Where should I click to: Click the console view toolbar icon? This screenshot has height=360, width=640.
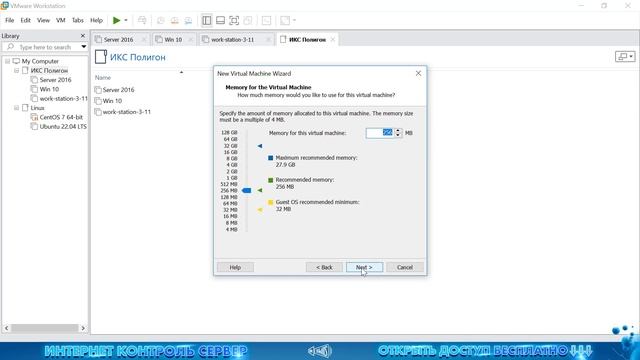(x=266, y=20)
